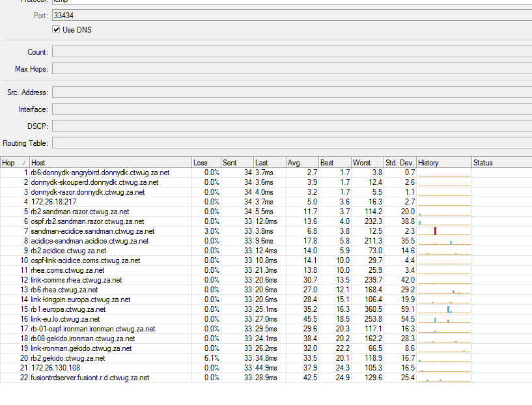This screenshot has width=532, height=405.
Task: Sort by the Last column header
Action: point(270,163)
